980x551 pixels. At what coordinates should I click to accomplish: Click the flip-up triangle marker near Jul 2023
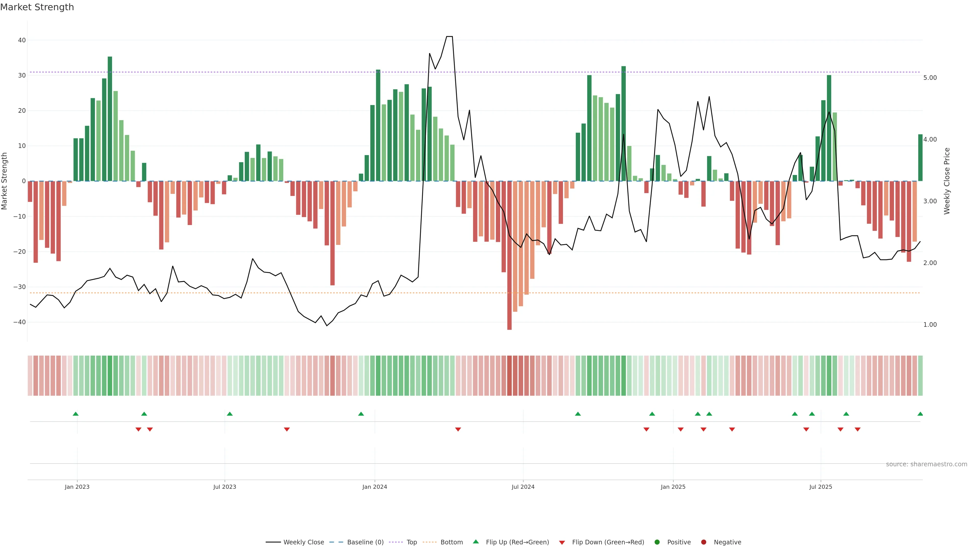pos(230,414)
